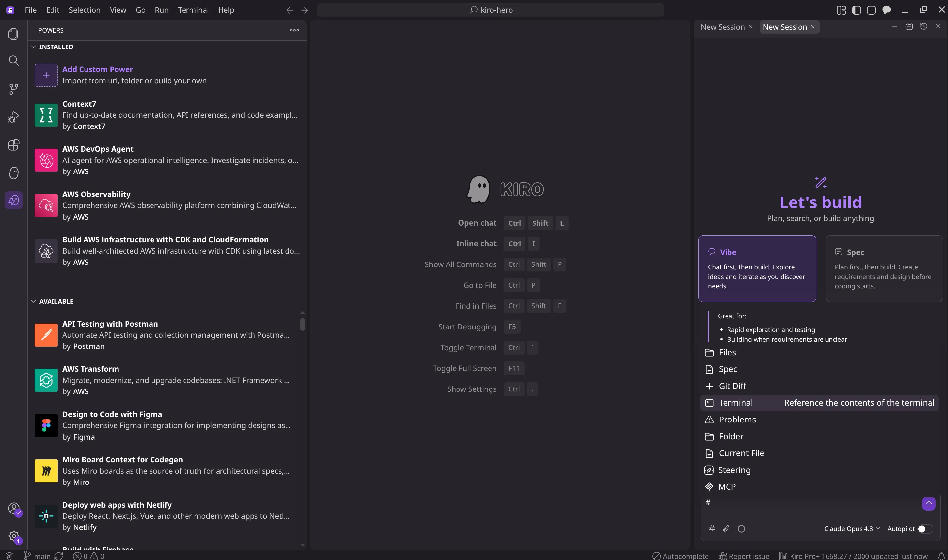Click the available powers list scrollbar
Screen dimensions: 948x560
[x=302, y=325]
